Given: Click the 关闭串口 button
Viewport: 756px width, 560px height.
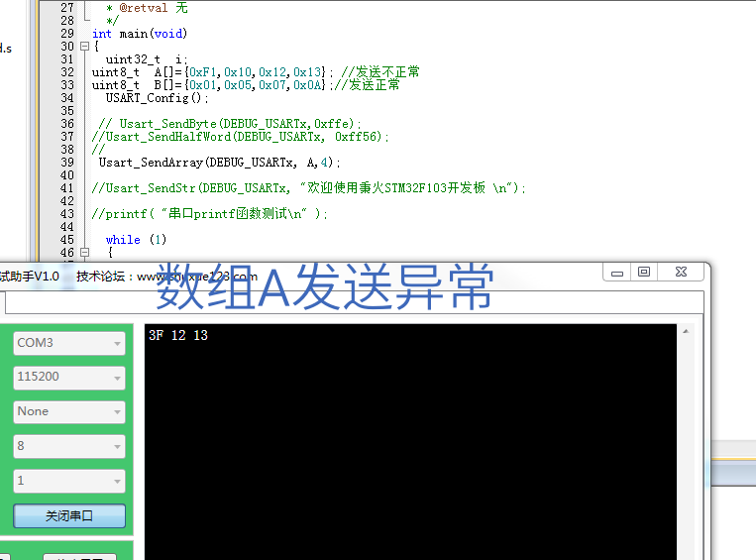Looking at the screenshot, I should pos(68,516).
